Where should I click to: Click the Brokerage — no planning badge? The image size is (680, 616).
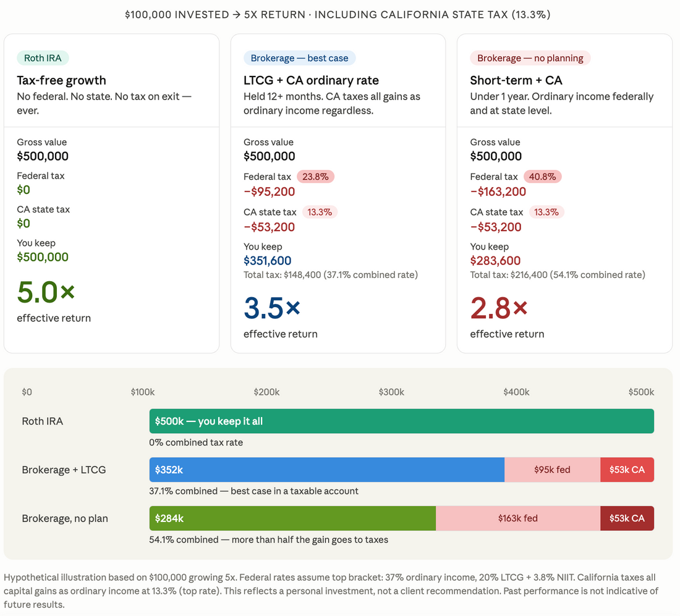pyautogui.click(x=530, y=58)
